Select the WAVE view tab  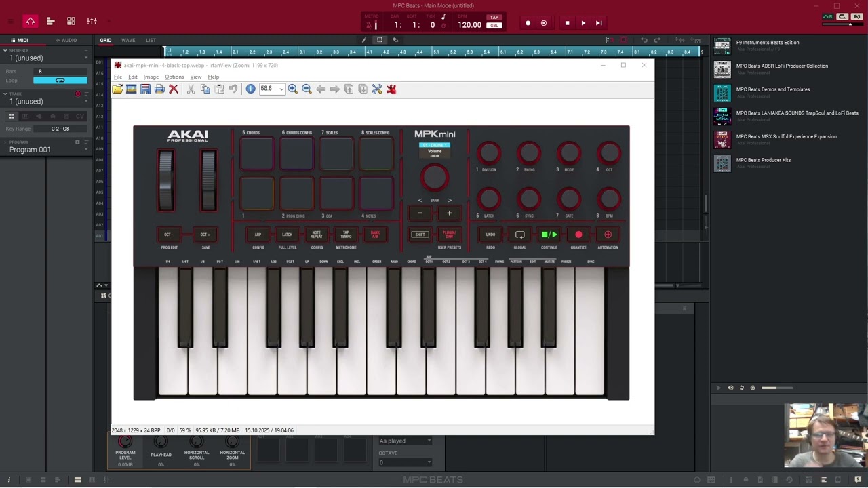(128, 40)
